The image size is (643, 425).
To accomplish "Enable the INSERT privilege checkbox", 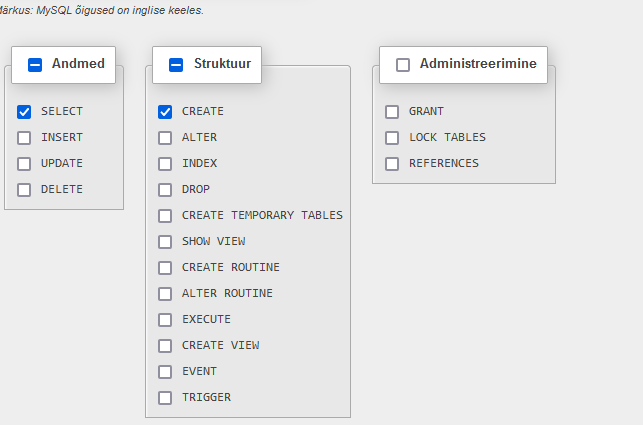I will [24, 138].
